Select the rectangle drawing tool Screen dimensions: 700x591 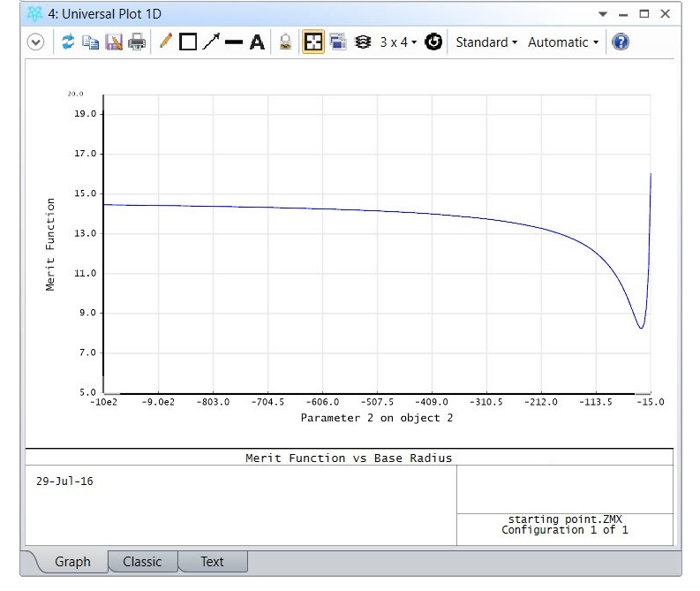[187, 42]
